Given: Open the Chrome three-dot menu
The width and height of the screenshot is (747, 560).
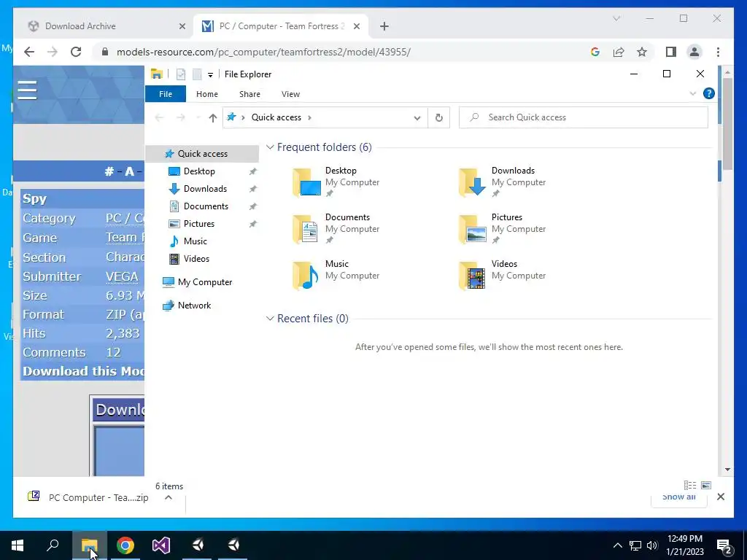Looking at the screenshot, I should (718, 52).
